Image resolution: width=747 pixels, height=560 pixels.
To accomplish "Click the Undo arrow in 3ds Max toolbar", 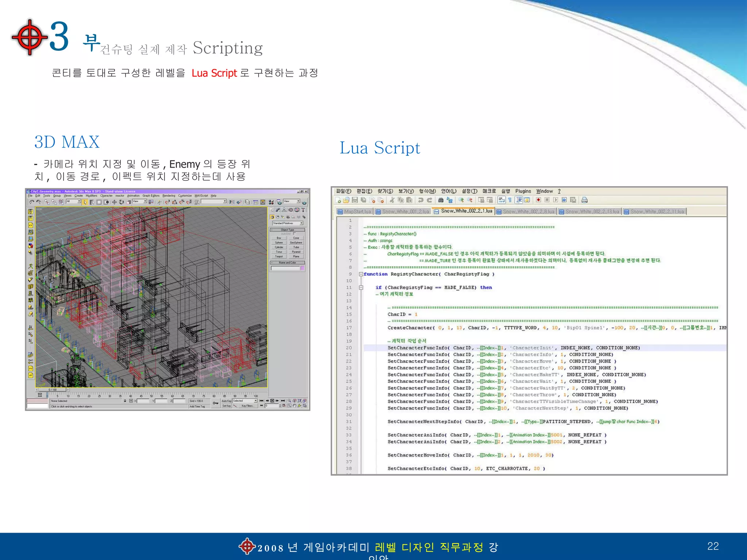I will (32, 202).
